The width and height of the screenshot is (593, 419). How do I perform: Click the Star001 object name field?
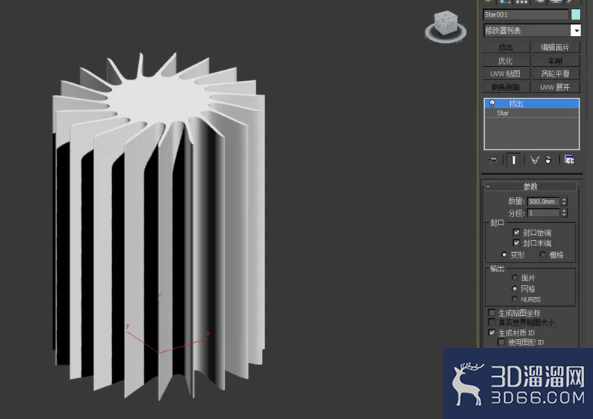[526, 14]
